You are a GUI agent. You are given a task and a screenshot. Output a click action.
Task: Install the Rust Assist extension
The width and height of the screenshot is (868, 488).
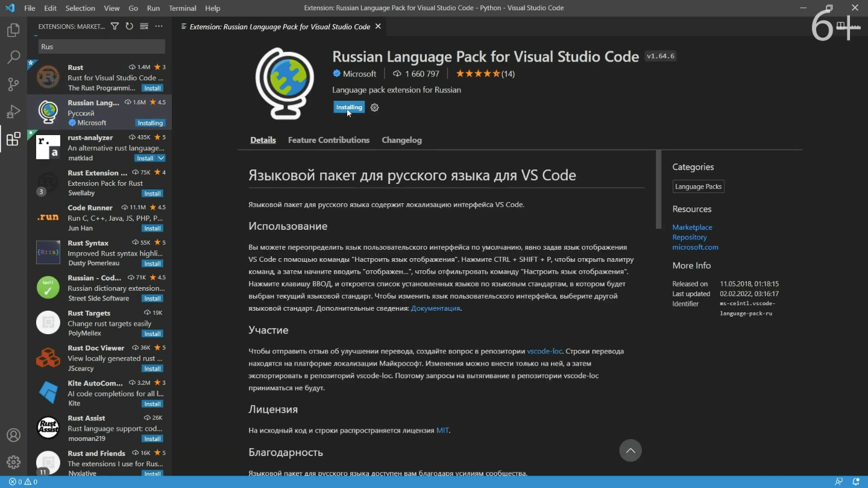[x=153, y=439]
